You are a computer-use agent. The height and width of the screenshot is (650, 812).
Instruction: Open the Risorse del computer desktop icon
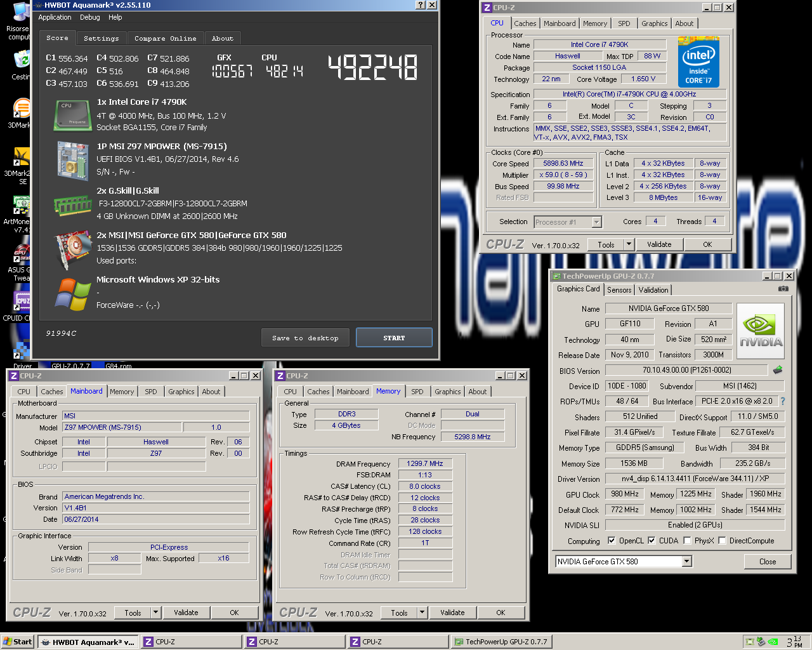coord(22,13)
